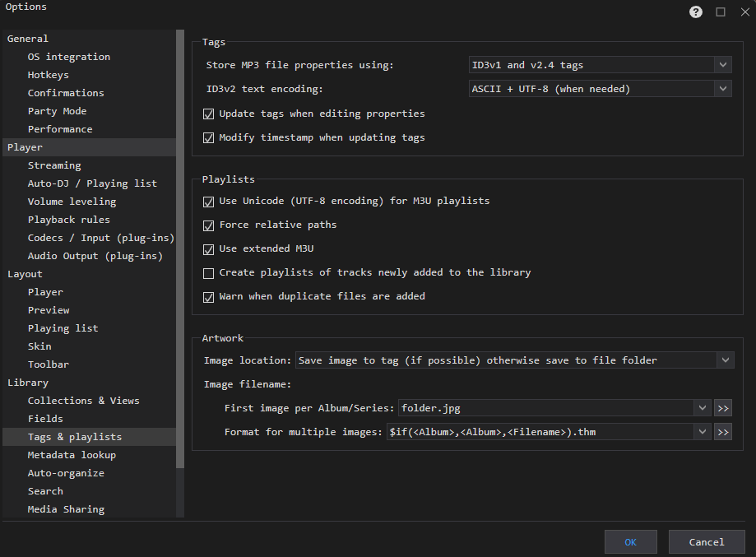756x557 pixels.
Task: Toggle Force relative paths checkbox
Action: click(x=208, y=225)
